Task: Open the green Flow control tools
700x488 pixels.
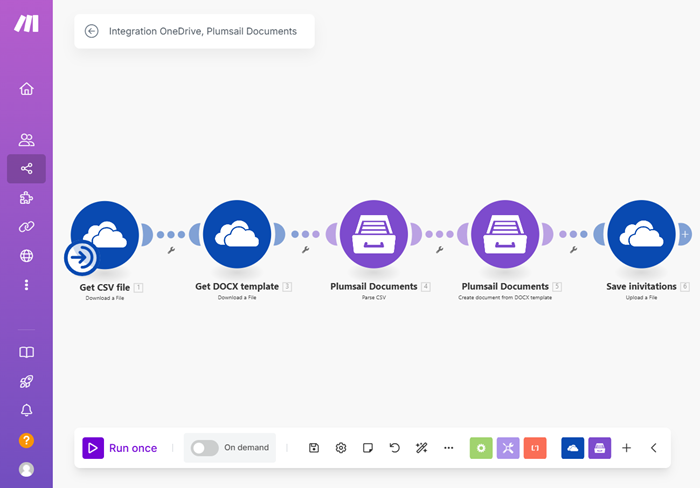Action: point(481,448)
